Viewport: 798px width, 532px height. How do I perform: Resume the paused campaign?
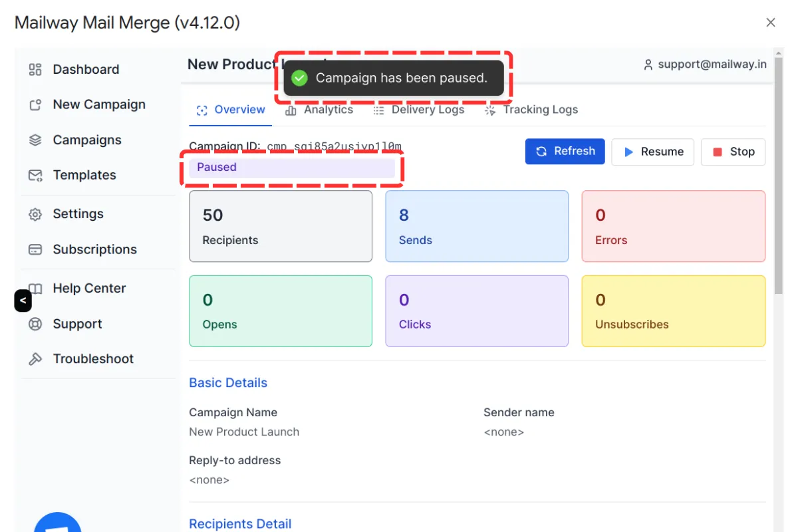652,152
